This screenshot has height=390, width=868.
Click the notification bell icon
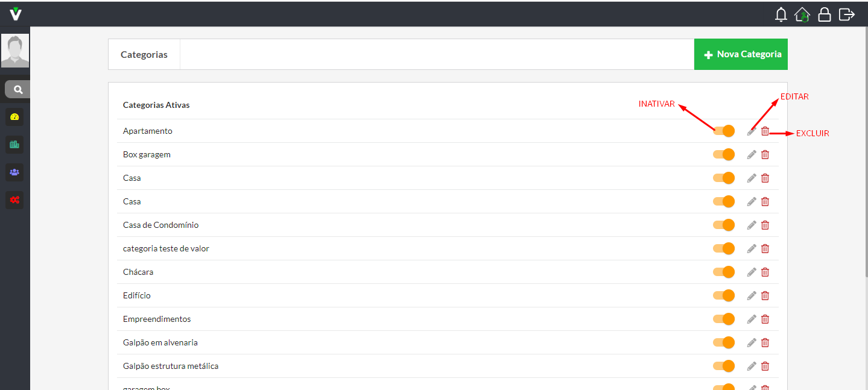coord(781,14)
